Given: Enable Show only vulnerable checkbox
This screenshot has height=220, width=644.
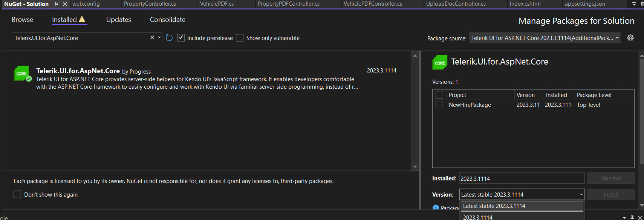Looking at the screenshot, I should click(x=240, y=38).
